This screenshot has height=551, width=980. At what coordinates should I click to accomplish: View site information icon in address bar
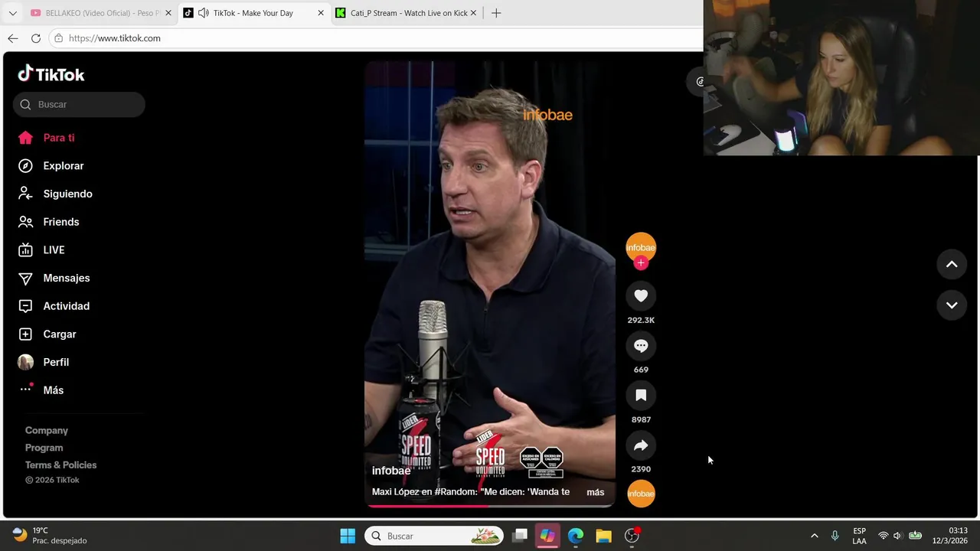(x=58, y=38)
